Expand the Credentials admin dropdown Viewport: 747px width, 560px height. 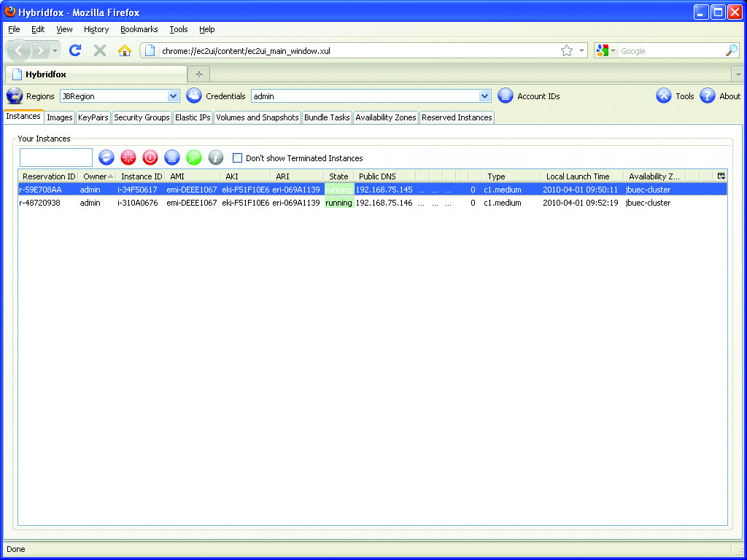pos(485,96)
